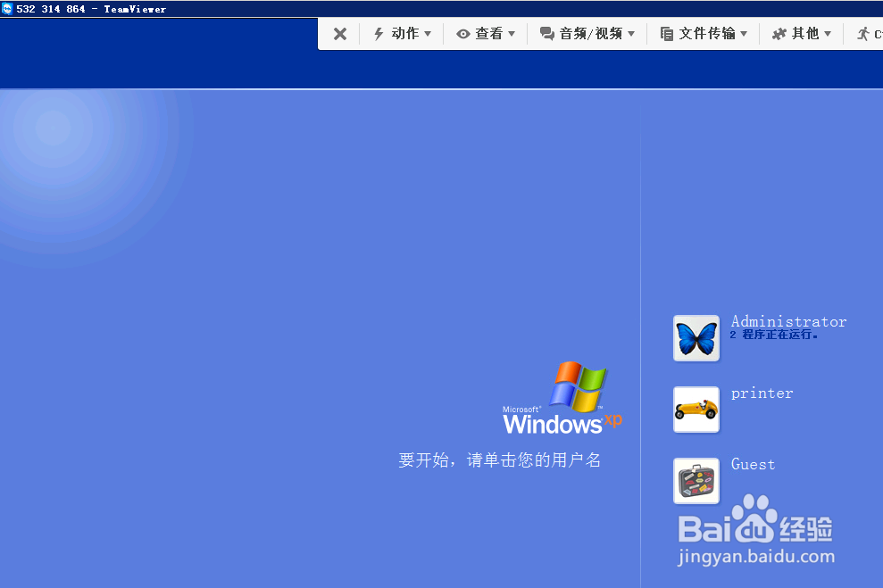Expand the dropdown arrow next to 查看
The image size is (883, 588).
point(512,34)
